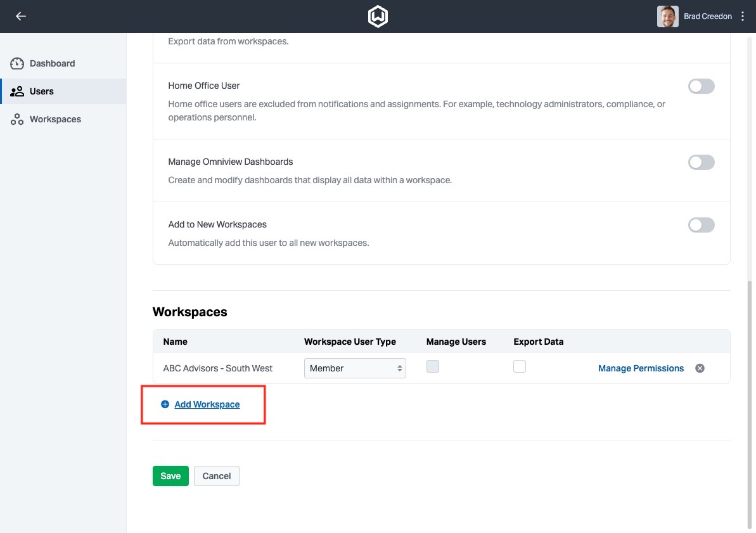
Task: Click the Manage Permissions link
Action: (641, 368)
